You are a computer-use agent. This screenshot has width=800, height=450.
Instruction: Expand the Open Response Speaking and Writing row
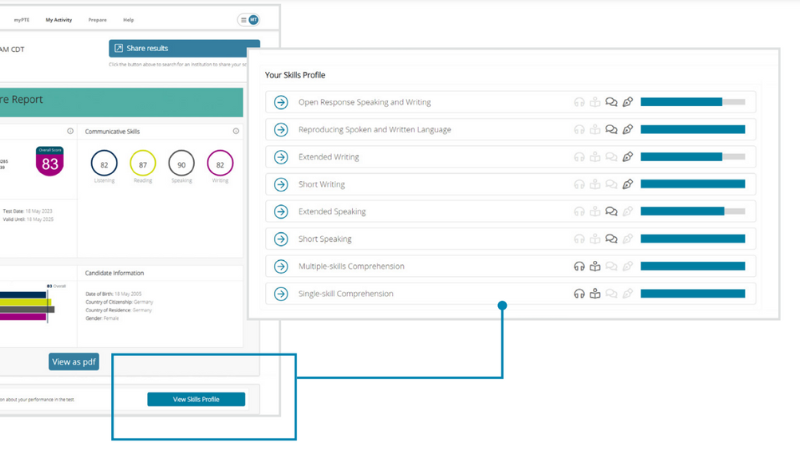pyautogui.click(x=281, y=102)
